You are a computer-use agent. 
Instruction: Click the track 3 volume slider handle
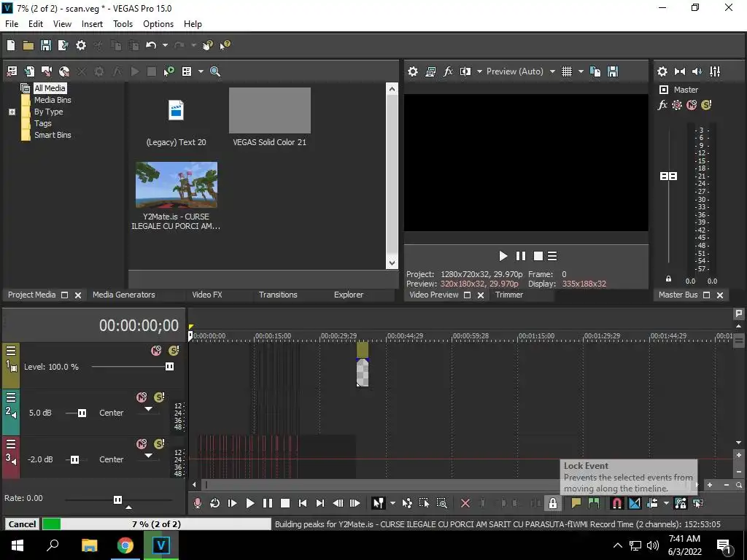click(75, 459)
